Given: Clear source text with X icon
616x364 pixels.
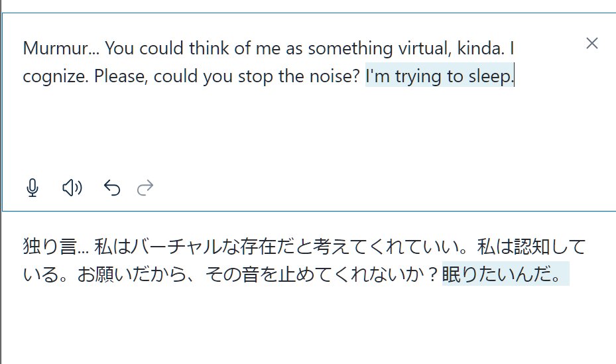Looking at the screenshot, I should tap(592, 44).
